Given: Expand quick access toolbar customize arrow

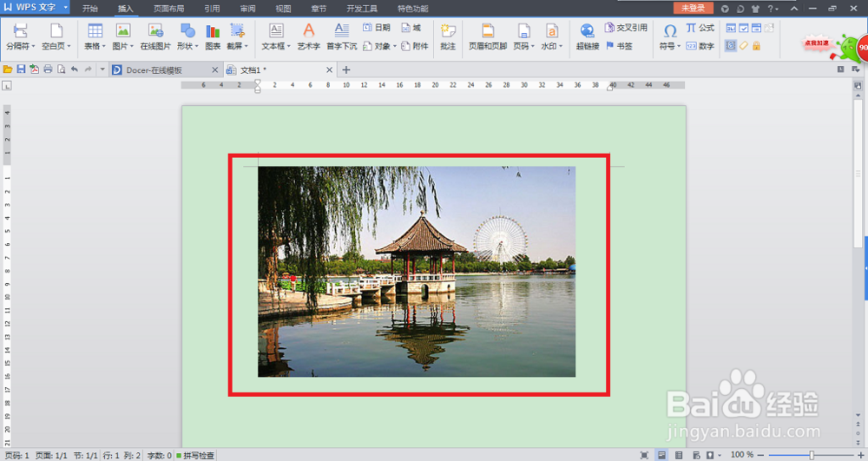Looking at the screenshot, I should 102,69.
